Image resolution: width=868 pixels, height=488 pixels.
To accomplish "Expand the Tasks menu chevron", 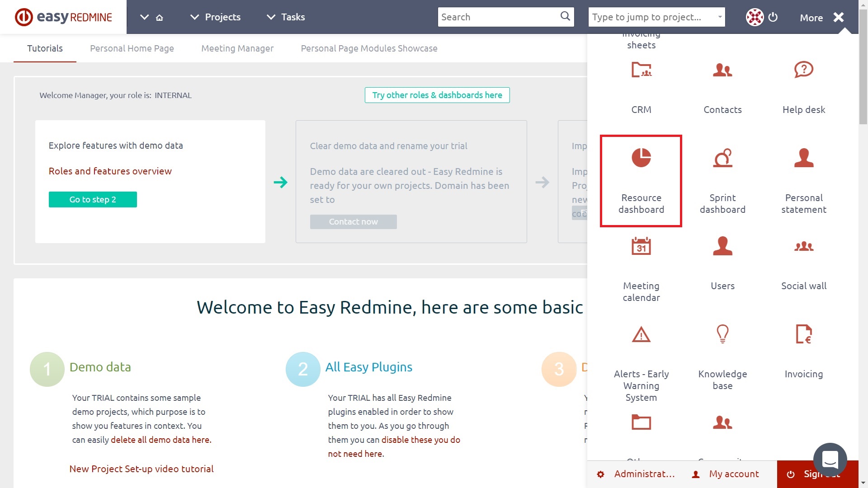I will point(271,17).
